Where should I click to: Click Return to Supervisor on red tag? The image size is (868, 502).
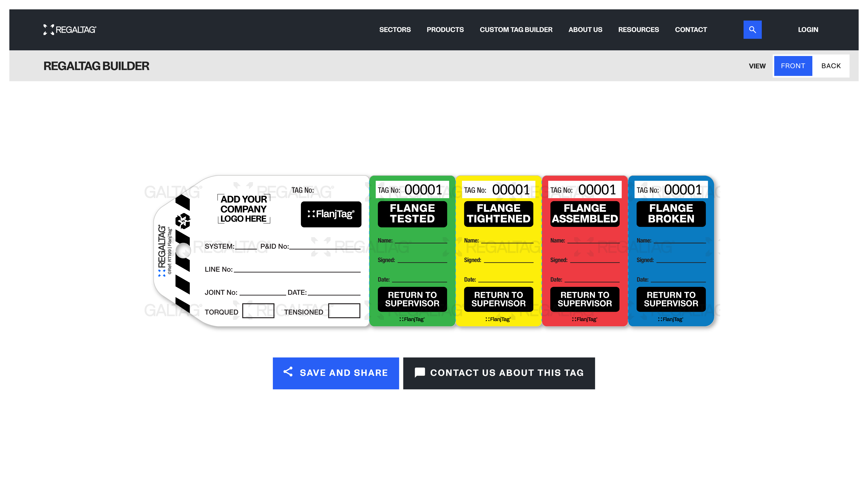click(585, 299)
